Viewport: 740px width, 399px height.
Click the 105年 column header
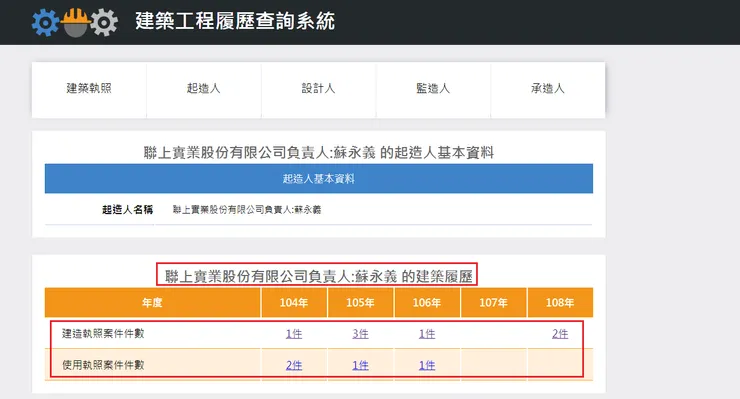pyautogui.click(x=360, y=303)
